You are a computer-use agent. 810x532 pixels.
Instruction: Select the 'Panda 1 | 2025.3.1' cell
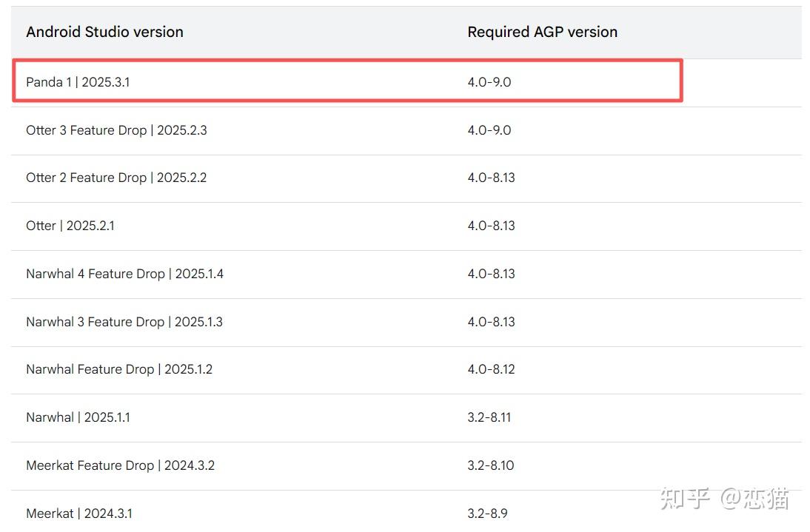pyautogui.click(x=78, y=82)
